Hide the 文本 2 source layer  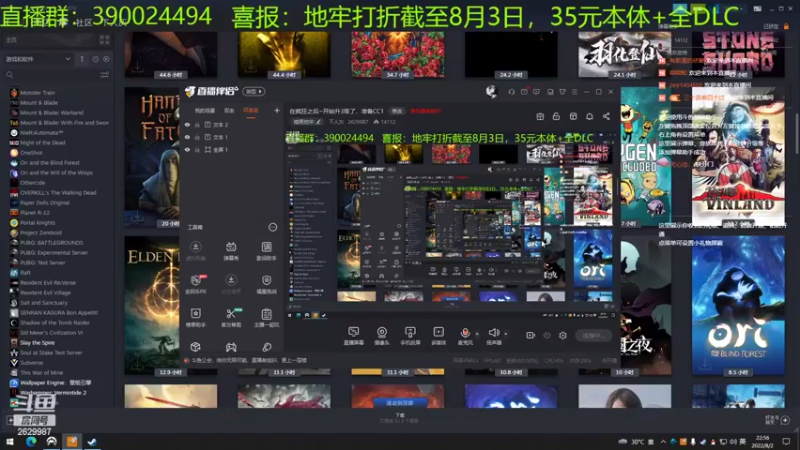coord(187,124)
